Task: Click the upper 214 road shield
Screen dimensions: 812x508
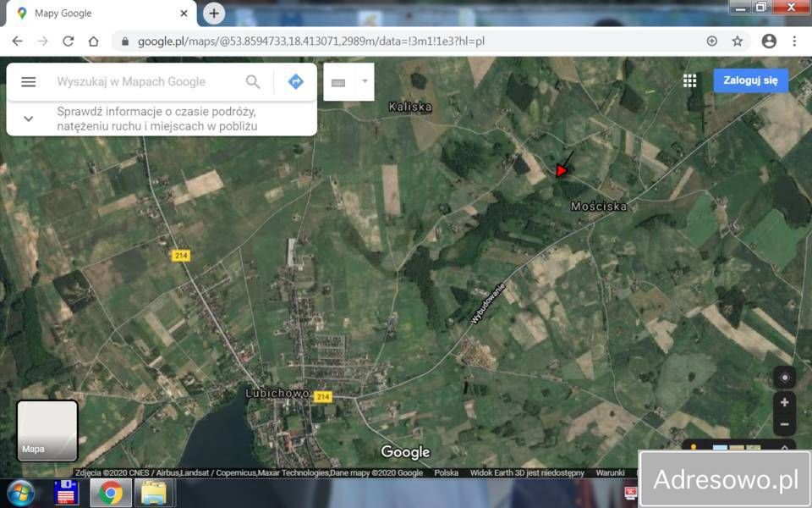Action: (181, 256)
